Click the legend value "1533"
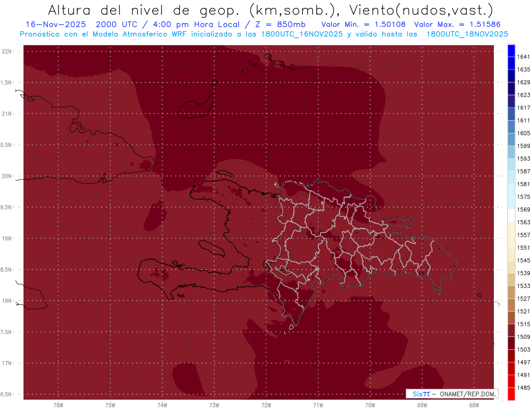532x411 pixels. (524, 286)
